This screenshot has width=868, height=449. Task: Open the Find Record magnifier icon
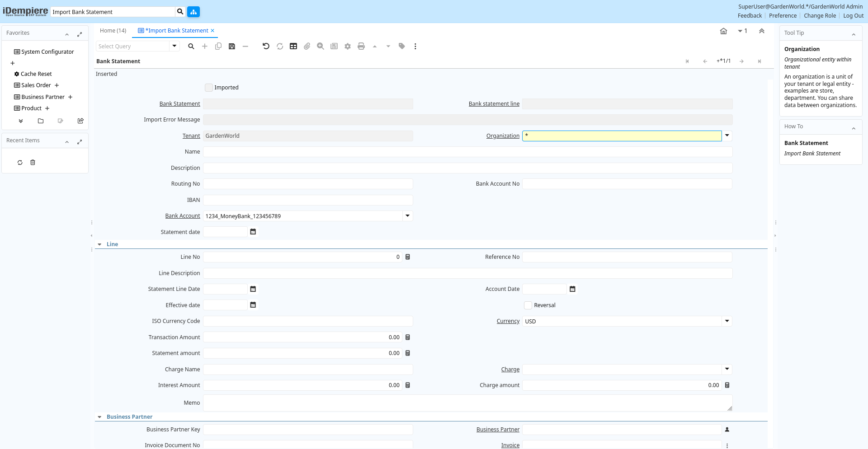coord(191,46)
